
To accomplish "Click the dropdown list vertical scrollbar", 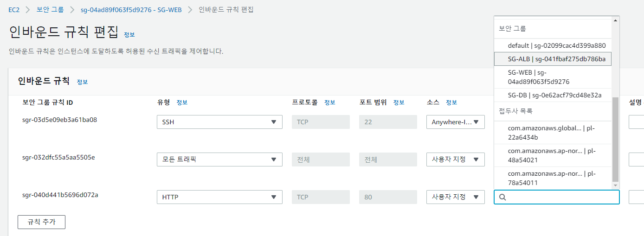I will pos(616,140).
